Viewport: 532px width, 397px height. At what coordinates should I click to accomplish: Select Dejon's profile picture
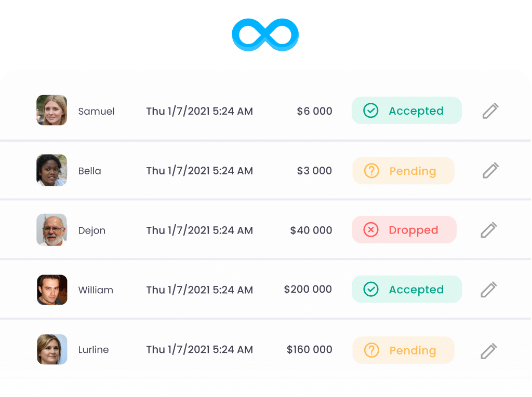pyautogui.click(x=52, y=230)
